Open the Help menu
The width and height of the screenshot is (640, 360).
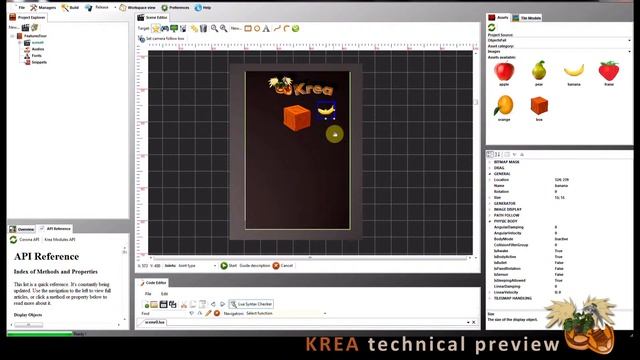coord(203,8)
